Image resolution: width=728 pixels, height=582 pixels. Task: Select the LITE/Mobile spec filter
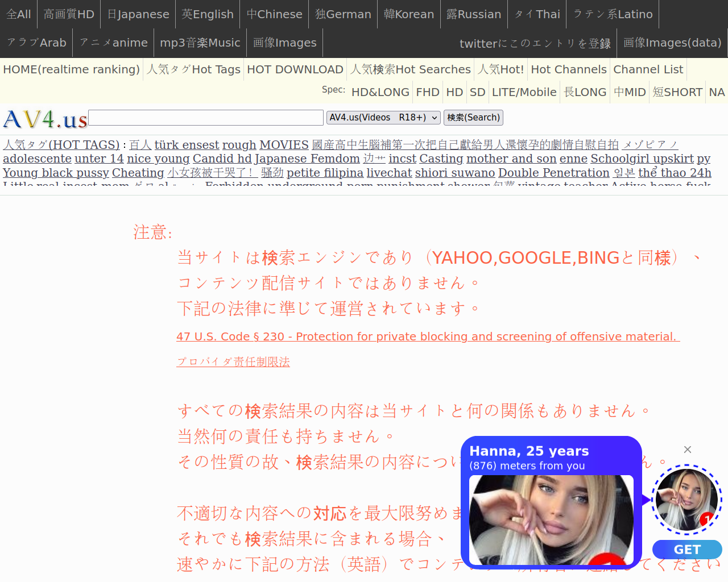524,92
